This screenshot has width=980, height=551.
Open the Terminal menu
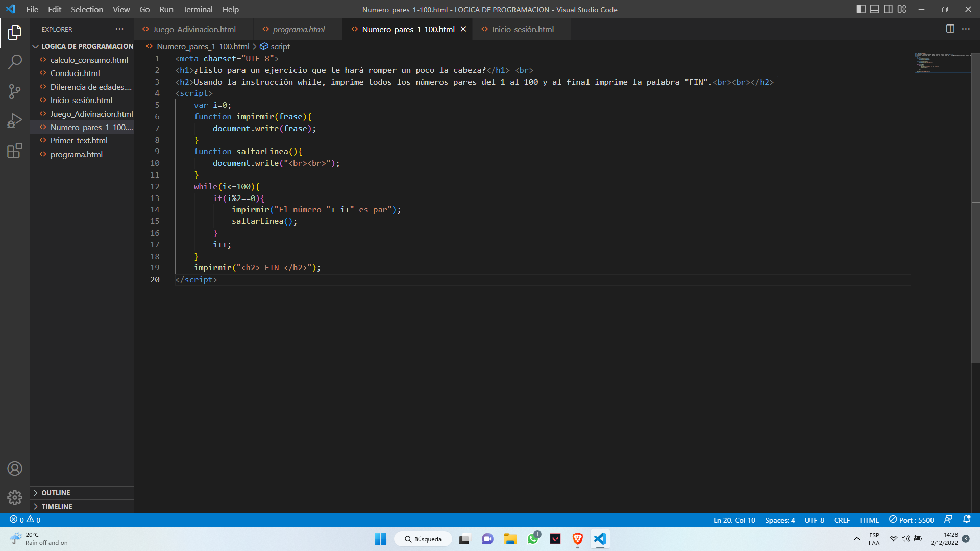tap(198, 9)
